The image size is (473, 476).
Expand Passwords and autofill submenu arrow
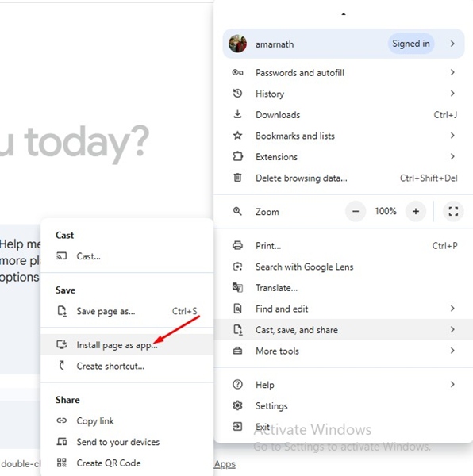tap(452, 72)
